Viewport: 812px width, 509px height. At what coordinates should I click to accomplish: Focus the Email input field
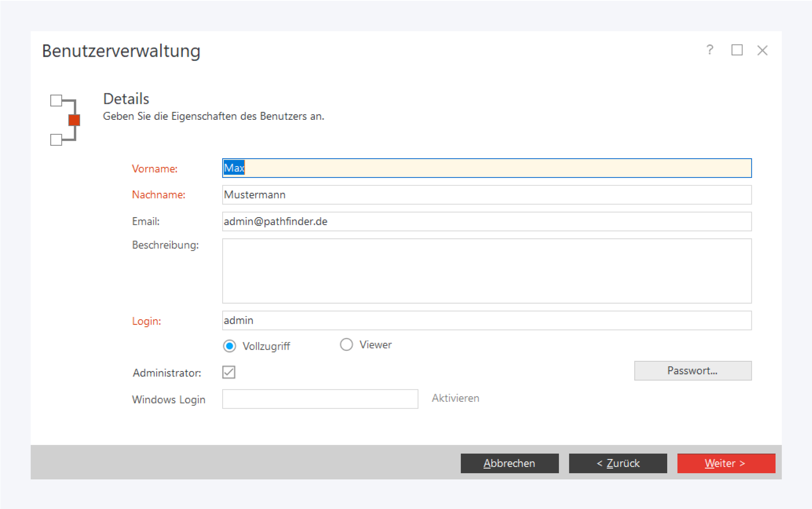[x=487, y=222]
